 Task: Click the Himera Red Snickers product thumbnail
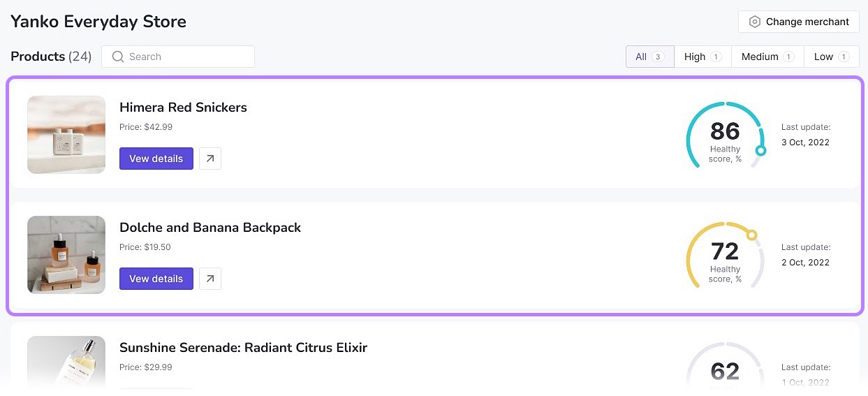(66, 135)
